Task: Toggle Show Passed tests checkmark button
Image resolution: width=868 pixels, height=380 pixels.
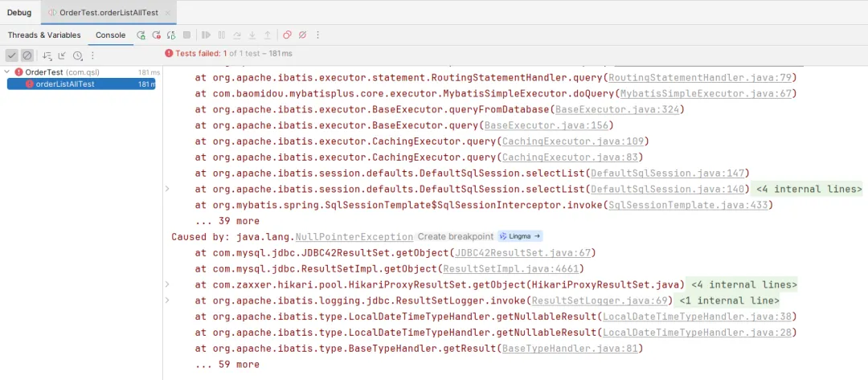Action: [x=11, y=55]
